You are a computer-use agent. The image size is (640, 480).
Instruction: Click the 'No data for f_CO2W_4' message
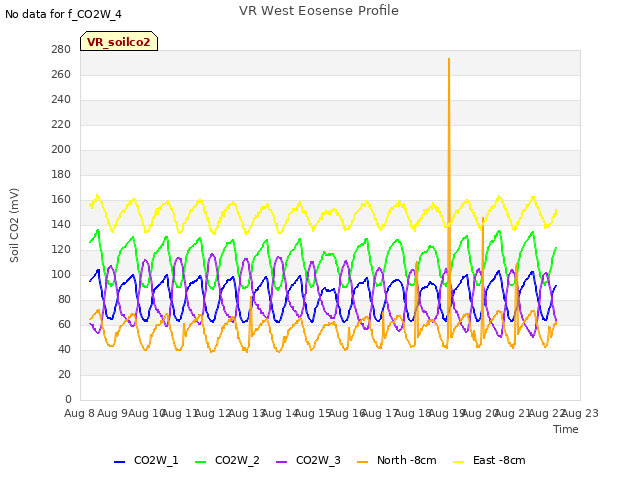pyautogui.click(x=63, y=14)
